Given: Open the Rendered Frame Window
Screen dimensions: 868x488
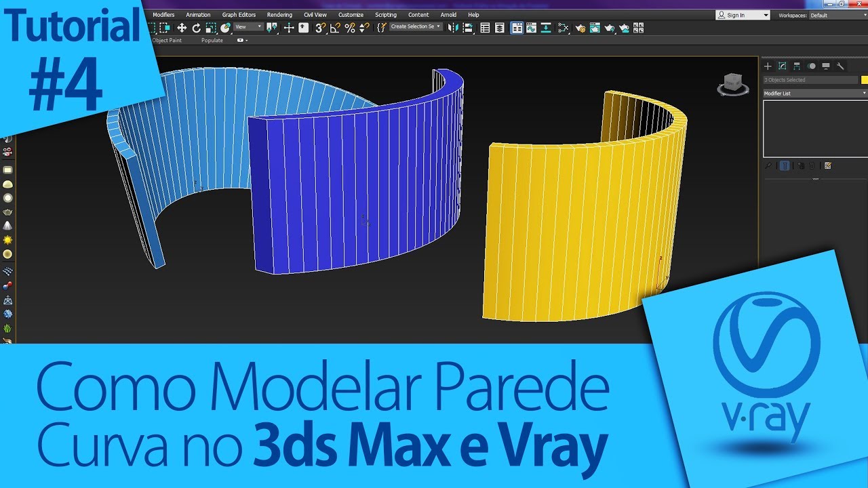Looking at the screenshot, I should (x=595, y=28).
